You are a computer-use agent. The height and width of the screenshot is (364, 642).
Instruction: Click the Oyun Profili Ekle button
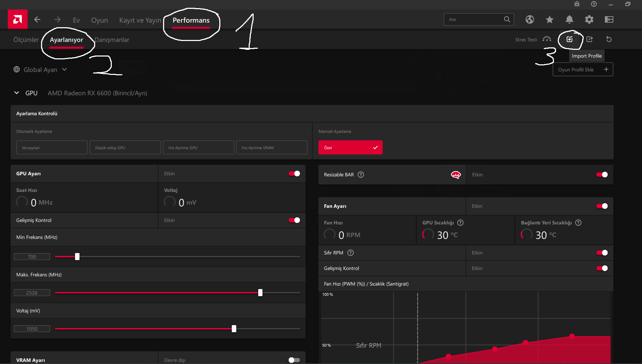pyautogui.click(x=583, y=69)
